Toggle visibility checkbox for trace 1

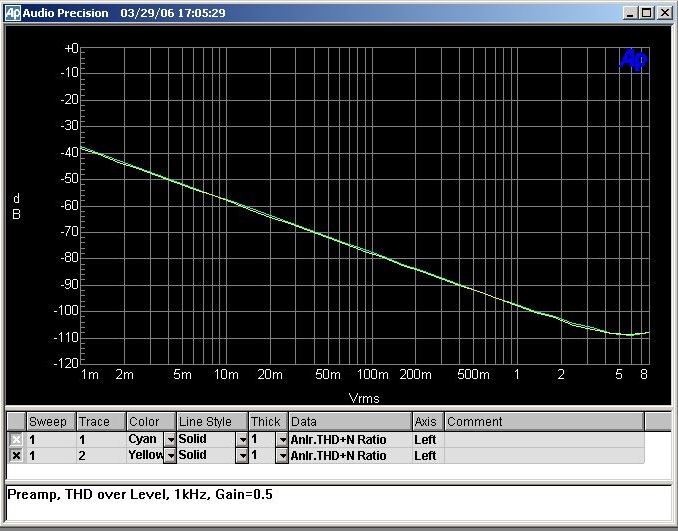point(16,440)
